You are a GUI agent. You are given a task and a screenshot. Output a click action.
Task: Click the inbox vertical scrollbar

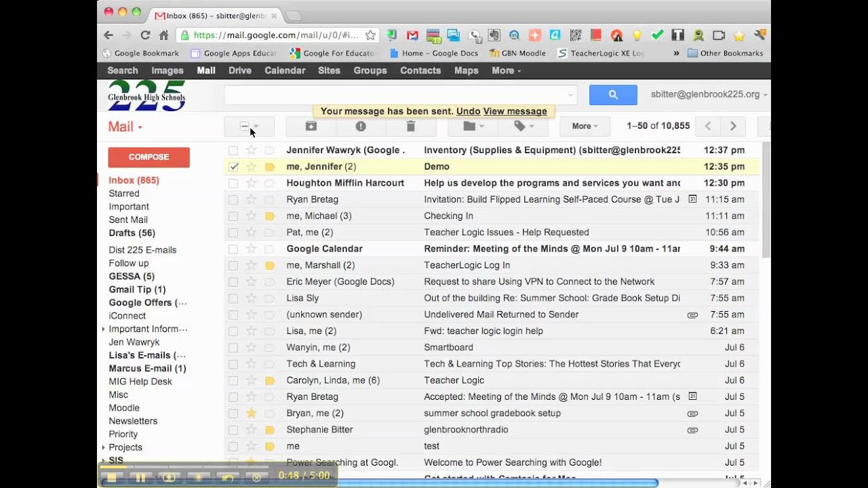pyautogui.click(x=766, y=200)
